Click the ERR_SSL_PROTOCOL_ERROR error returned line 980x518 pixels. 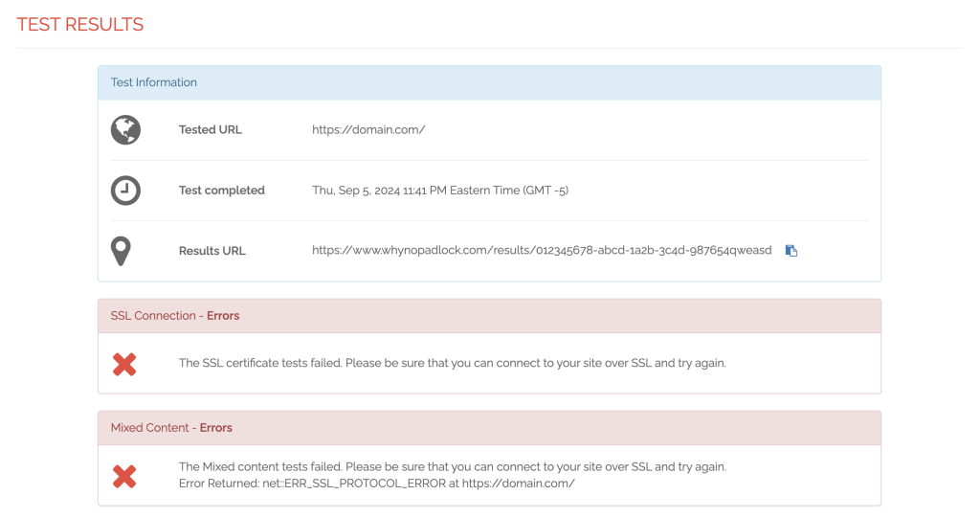coord(377,484)
